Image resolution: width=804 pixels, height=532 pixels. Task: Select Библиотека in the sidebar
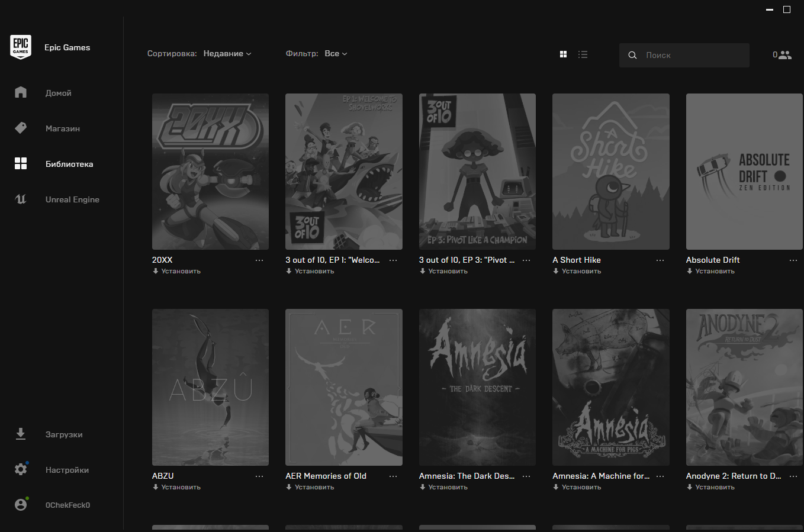pyautogui.click(x=69, y=164)
